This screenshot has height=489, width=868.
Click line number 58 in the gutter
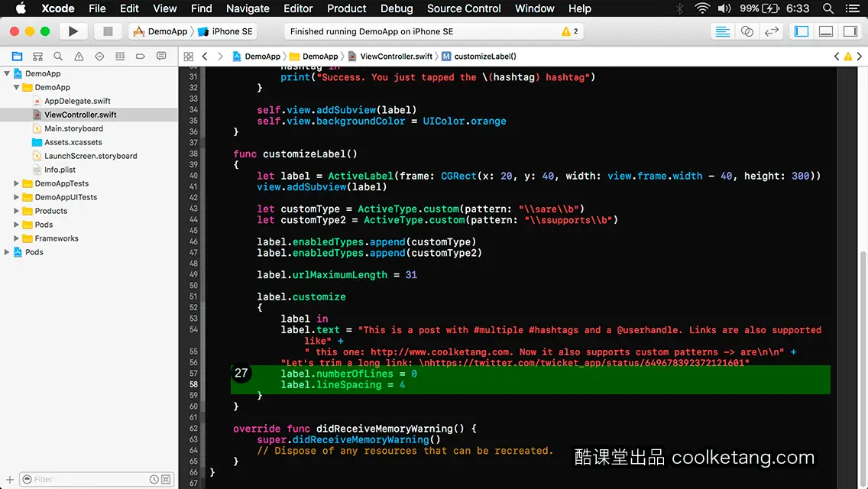click(x=193, y=384)
